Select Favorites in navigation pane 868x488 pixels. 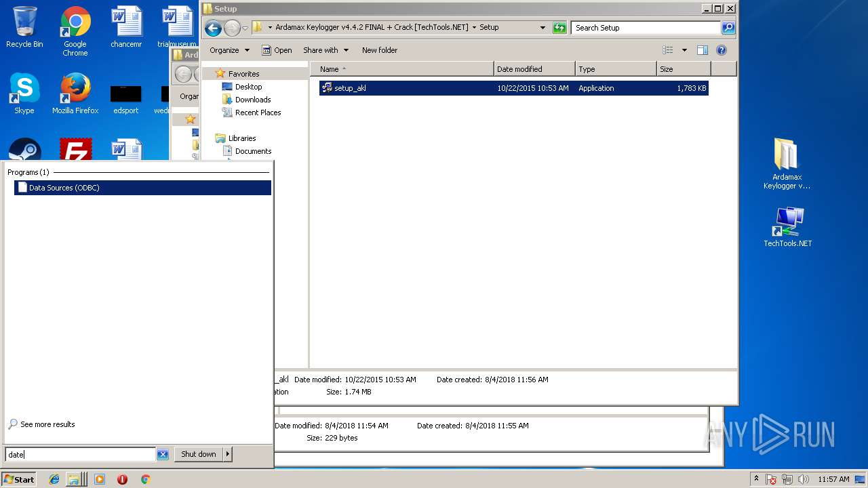243,74
